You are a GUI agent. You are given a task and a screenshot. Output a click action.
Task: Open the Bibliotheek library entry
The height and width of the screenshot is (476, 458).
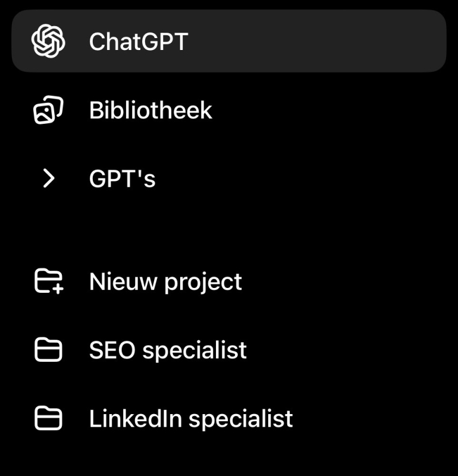150,110
